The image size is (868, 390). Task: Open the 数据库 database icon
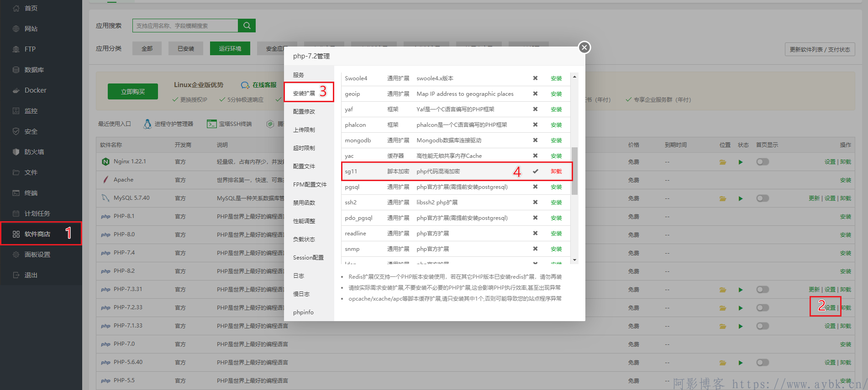[x=16, y=70]
